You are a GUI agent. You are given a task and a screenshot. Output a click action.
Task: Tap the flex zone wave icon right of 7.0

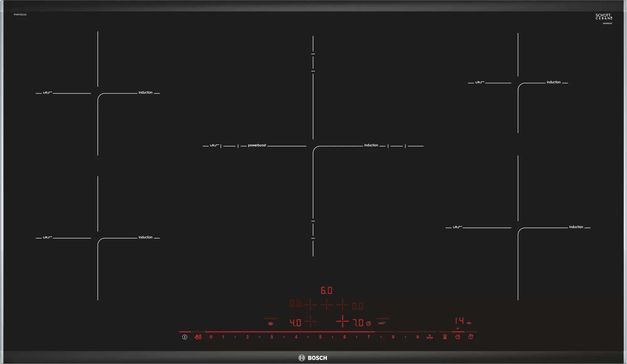pos(382,323)
